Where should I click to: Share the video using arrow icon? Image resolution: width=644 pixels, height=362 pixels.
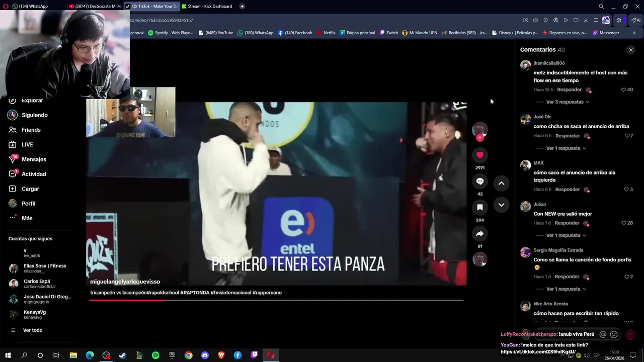click(x=479, y=233)
